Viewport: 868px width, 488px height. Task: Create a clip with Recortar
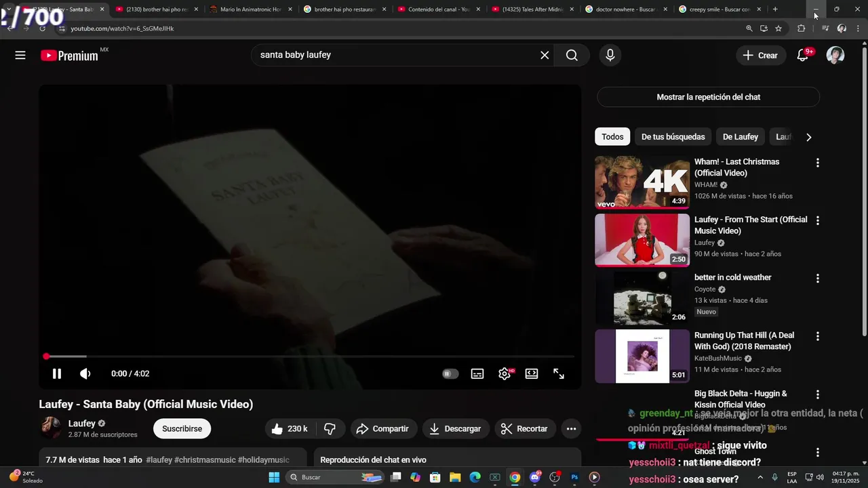point(524,428)
